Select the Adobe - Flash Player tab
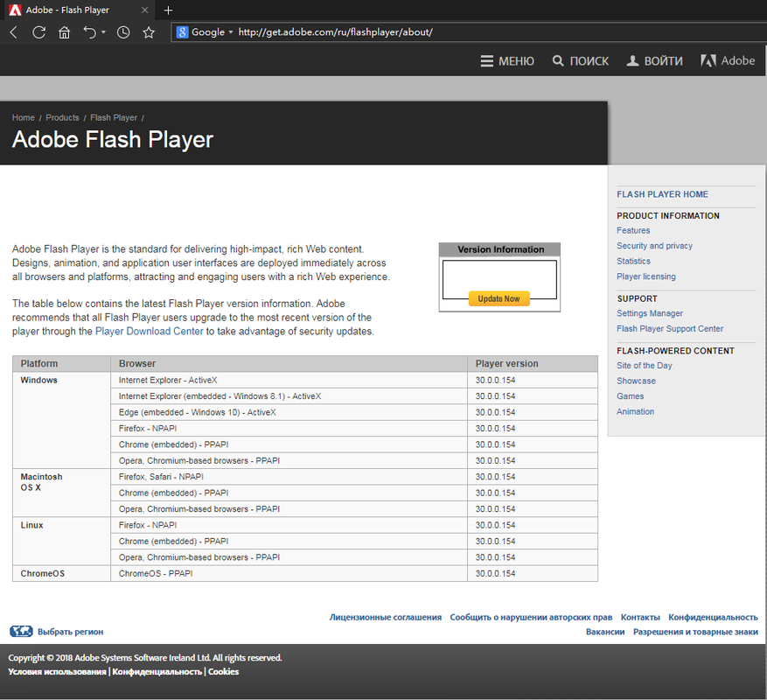Image resolution: width=767 pixels, height=700 pixels. [78, 10]
